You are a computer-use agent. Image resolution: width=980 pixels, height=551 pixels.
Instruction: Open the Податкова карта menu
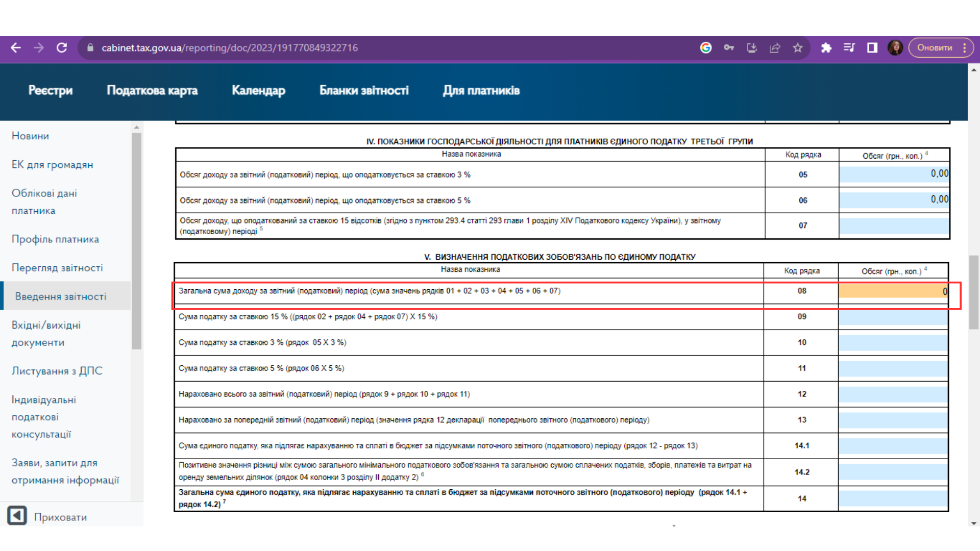(152, 91)
